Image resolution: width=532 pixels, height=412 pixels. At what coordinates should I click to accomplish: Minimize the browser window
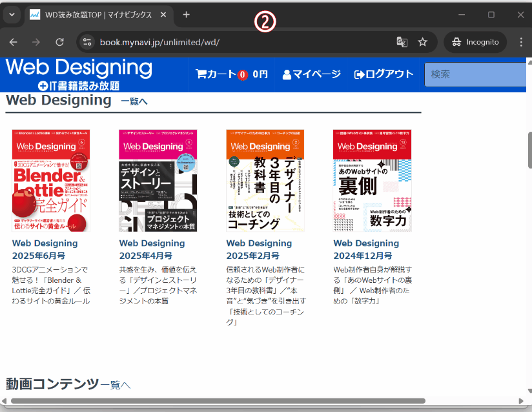(x=462, y=15)
